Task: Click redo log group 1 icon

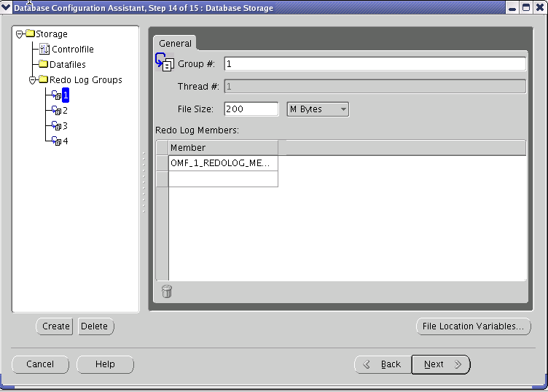Action: tap(56, 95)
